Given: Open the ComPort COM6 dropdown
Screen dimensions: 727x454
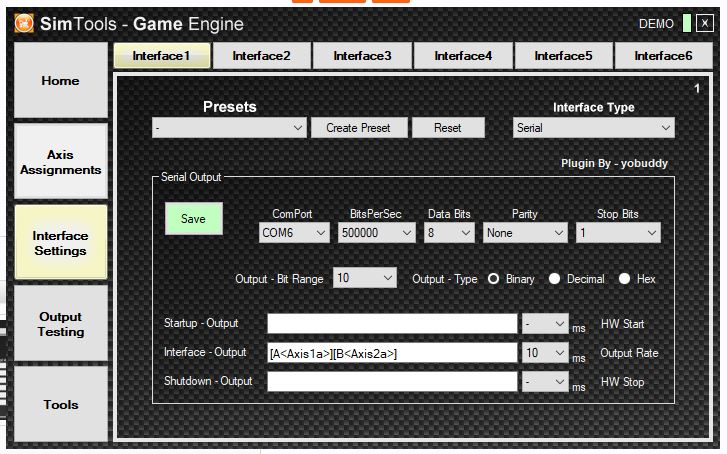Looking at the screenshot, I should point(294,233).
